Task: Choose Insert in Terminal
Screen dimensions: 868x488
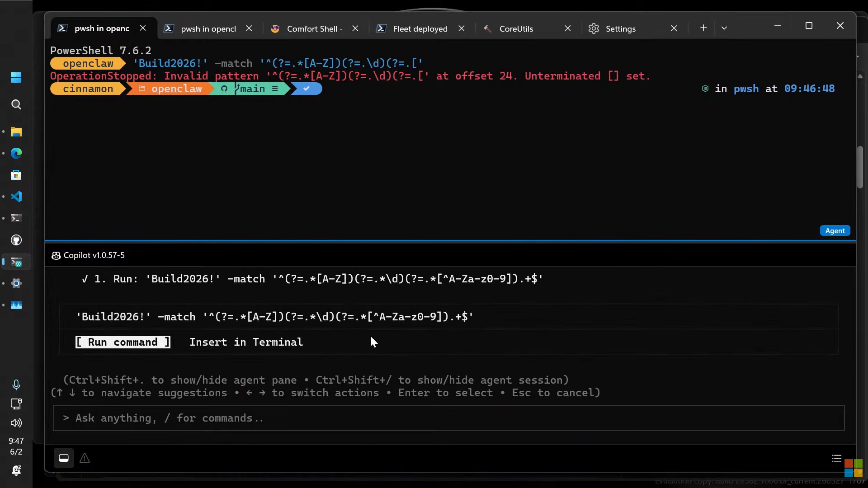Action: coord(246,342)
